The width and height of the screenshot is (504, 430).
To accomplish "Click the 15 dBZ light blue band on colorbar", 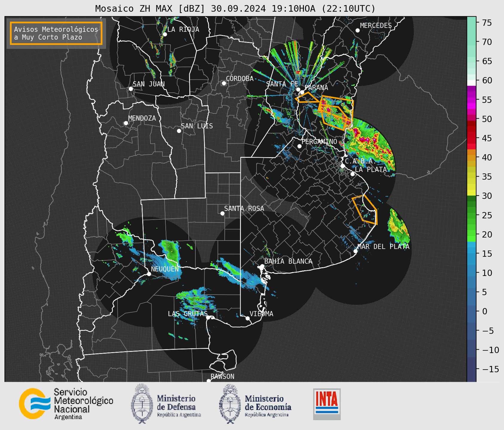I will 471,254.
